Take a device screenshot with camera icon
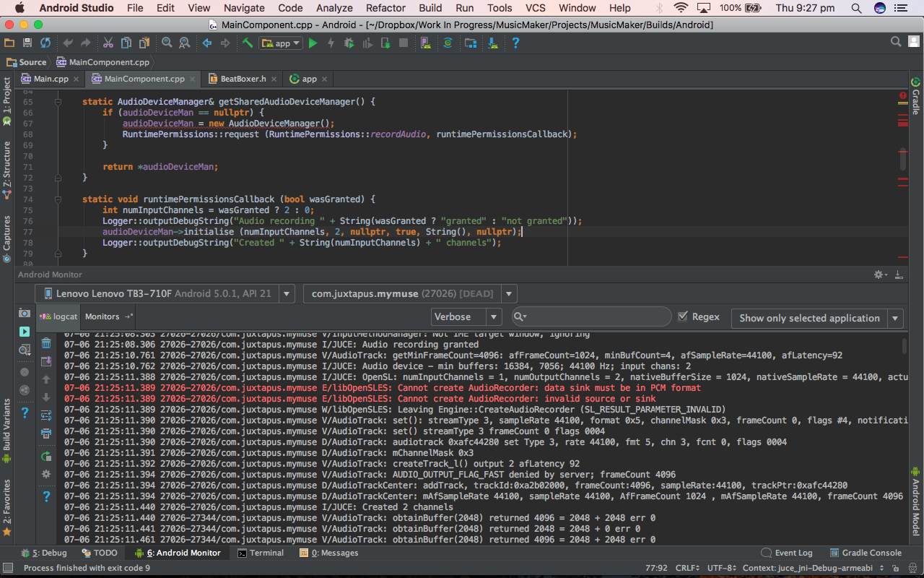Image resolution: width=924 pixels, height=578 pixels. (x=25, y=313)
